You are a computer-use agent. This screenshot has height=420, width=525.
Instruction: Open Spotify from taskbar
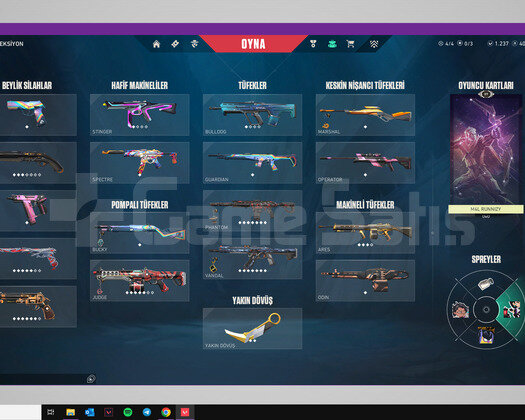point(128,412)
